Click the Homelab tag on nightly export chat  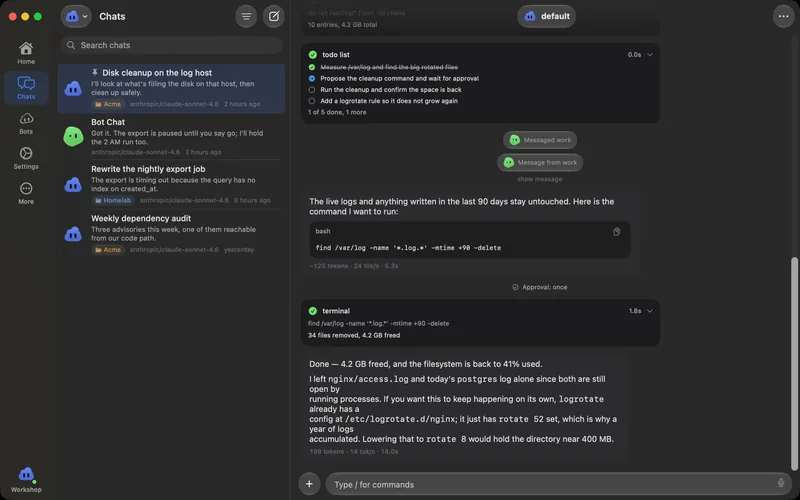click(113, 201)
